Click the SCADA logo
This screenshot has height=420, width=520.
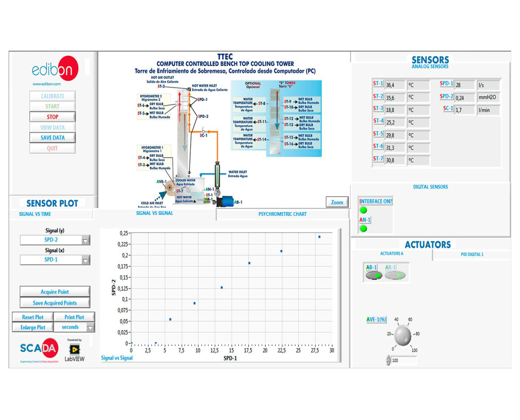point(39,349)
